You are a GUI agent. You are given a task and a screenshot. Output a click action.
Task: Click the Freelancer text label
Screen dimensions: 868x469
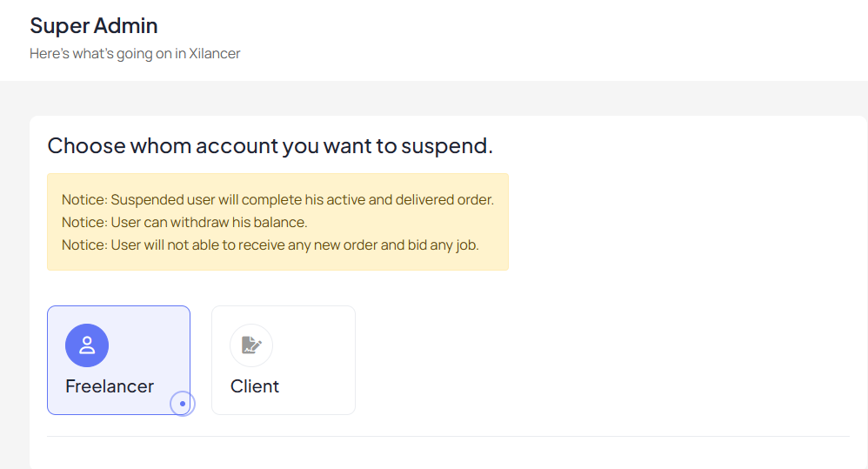click(x=110, y=386)
